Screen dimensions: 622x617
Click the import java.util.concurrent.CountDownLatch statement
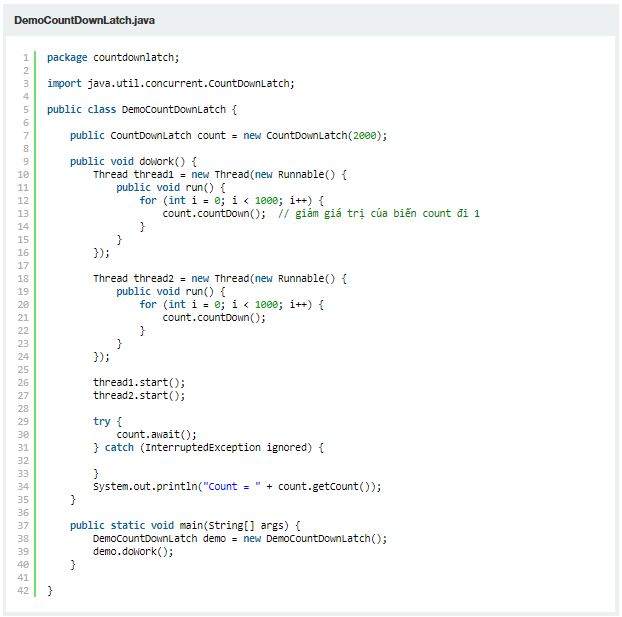coord(170,83)
